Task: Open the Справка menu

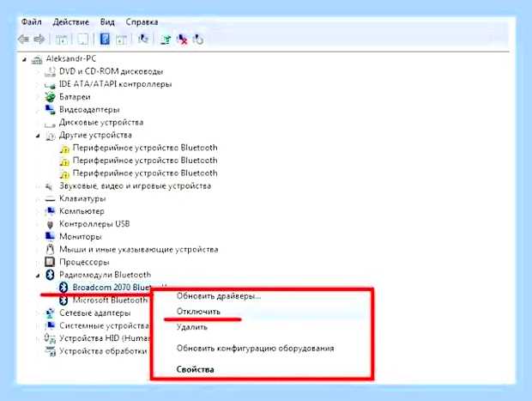Action: click(x=142, y=22)
